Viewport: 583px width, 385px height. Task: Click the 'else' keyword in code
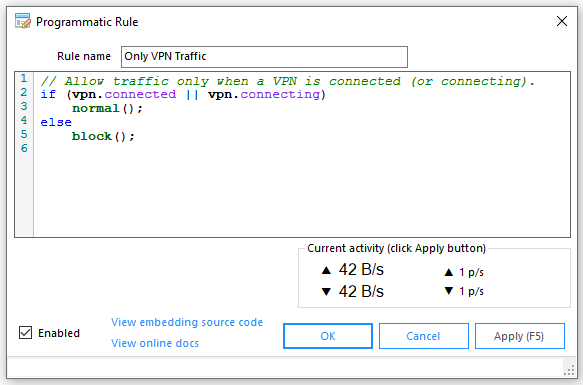pos(56,122)
